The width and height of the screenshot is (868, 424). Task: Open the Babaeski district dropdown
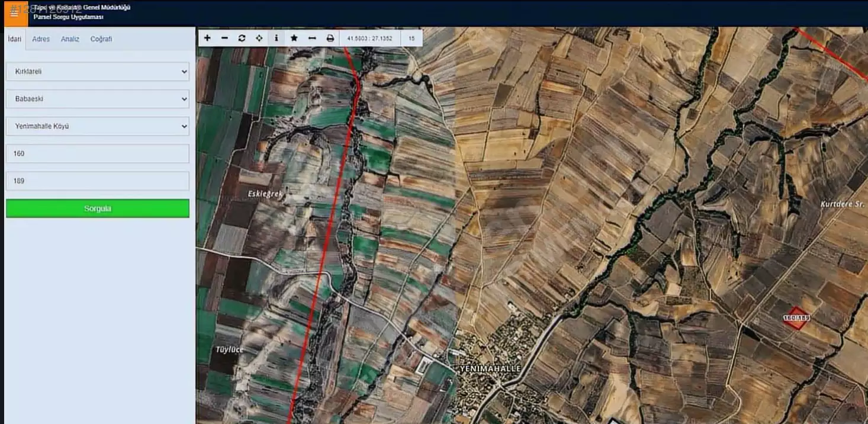pyautogui.click(x=98, y=99)
